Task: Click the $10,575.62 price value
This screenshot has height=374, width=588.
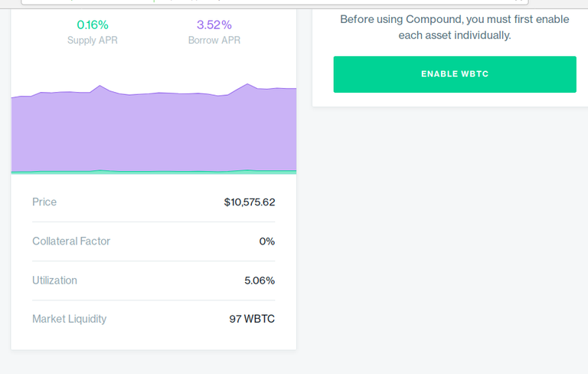Action: [x=250, y=202]
